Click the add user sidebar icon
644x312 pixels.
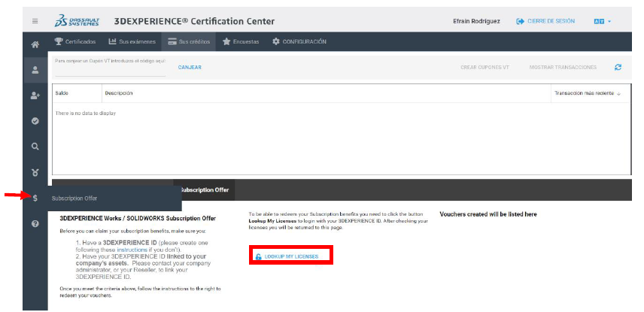point(35,95)
